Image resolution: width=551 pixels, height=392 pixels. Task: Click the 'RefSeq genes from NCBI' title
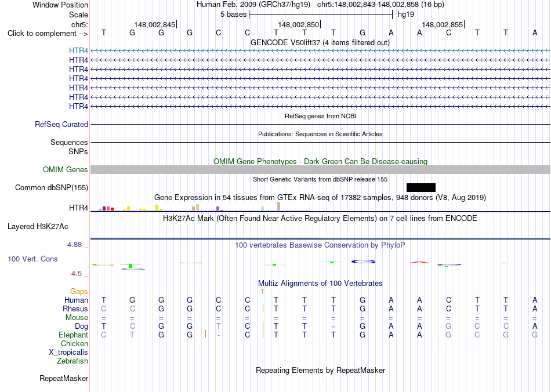(321, 116)
